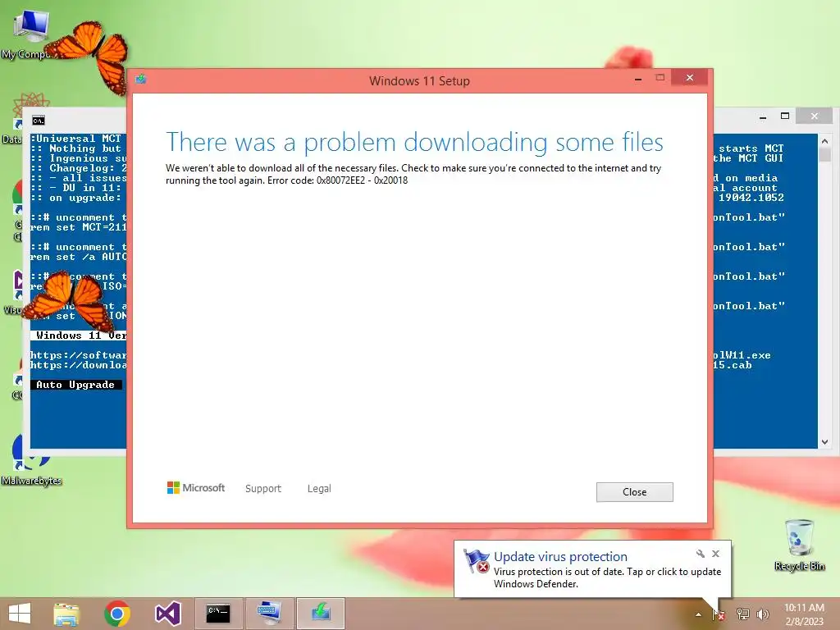Click the ':: Changelog:' line in console
The height and width of the screenshot is (630, 840).
coord(79,168)
